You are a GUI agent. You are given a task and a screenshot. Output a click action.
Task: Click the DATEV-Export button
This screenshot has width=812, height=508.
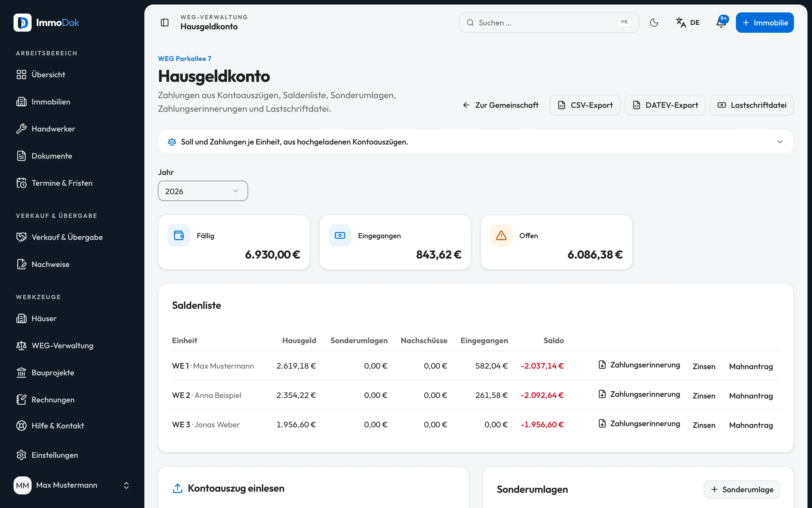pos(665,105)
